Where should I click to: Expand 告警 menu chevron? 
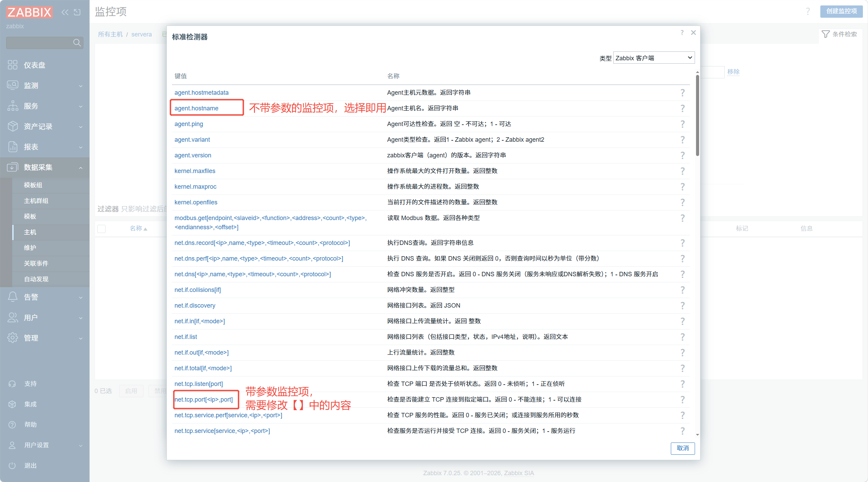click(x=81, y=297)
